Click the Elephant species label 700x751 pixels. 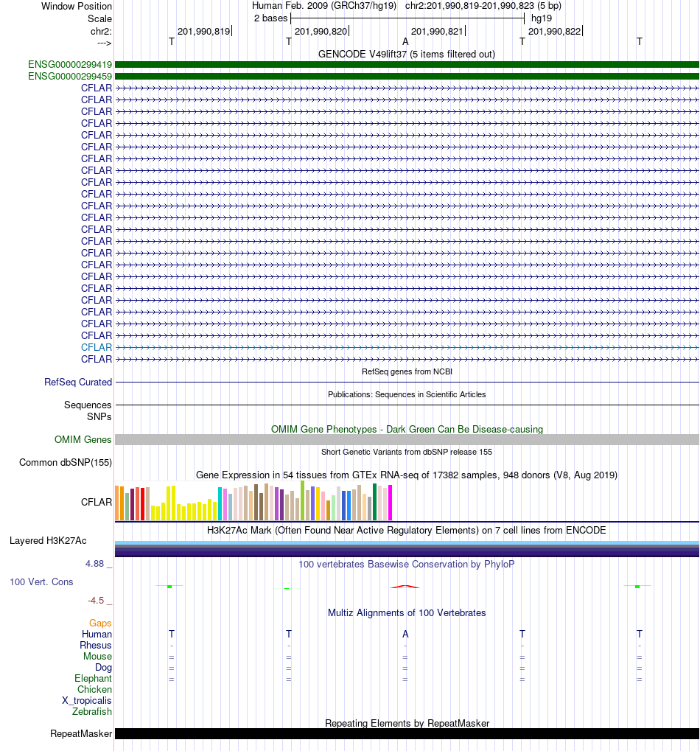click(x=93, y=679)
